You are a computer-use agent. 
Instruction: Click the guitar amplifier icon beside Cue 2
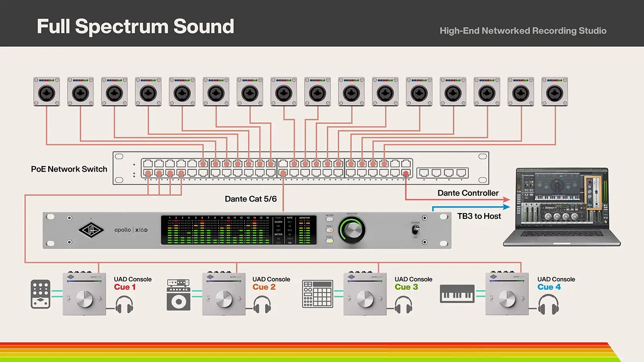[x=178, y=295]
